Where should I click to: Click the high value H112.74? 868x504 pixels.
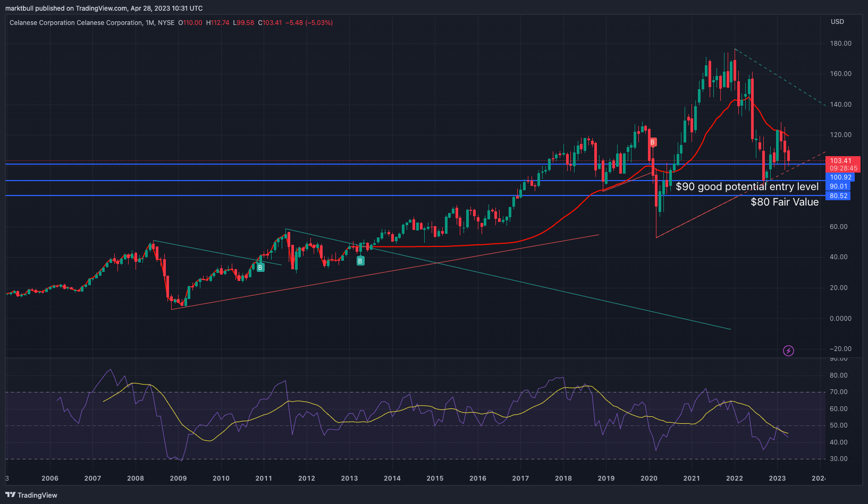click(x=218, y=23)
